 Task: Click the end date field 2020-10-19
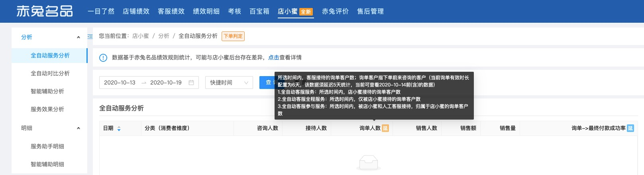[x=166, y=83]
